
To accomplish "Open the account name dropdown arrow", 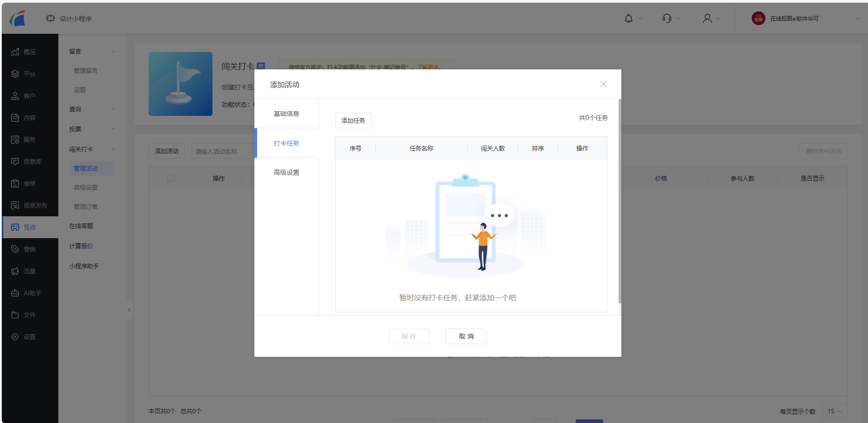I will pyautogui.click(x=857, y=19).
